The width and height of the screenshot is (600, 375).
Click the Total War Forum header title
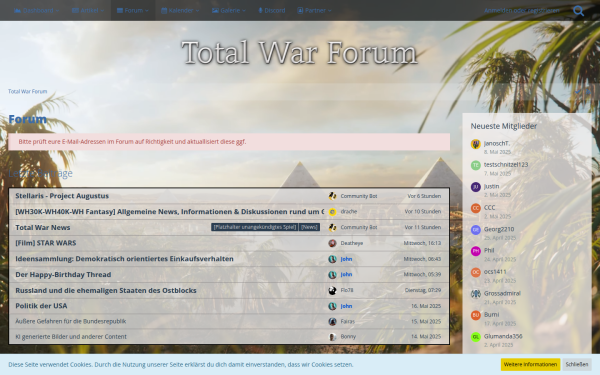pos(299,52)
